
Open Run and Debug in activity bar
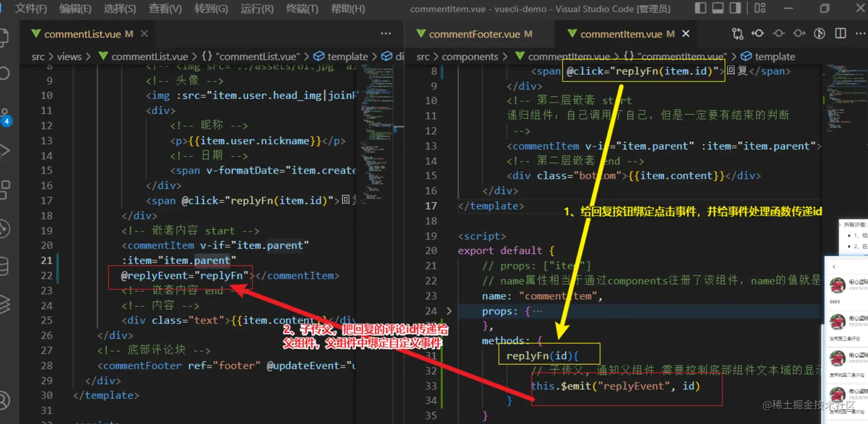click(5, 151)
